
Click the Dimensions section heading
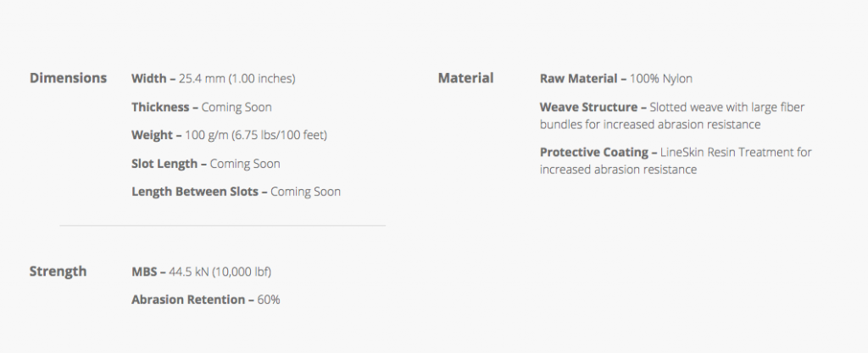coord(68,78)
